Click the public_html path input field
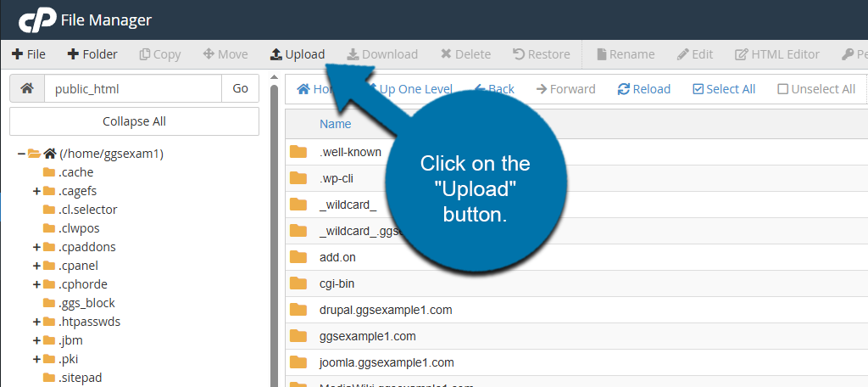 [x=132, y=88]
